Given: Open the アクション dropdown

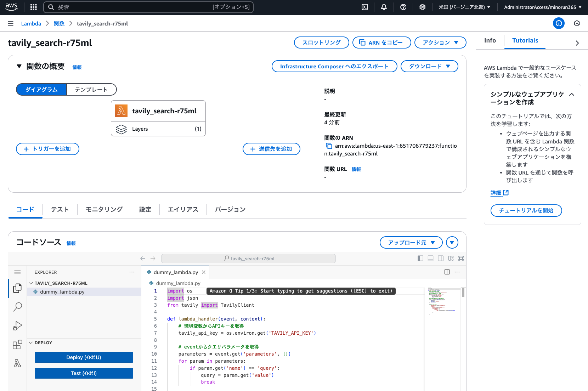Looking at the screenshot, I should point(440,42).
